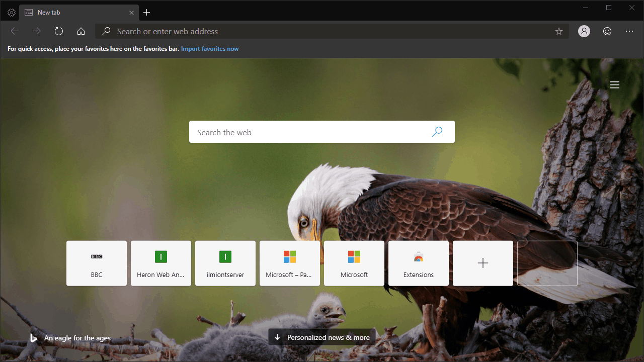This screenshot has height=362, width=644.
Task: Close the New tab tab
Action: [132, 13]
